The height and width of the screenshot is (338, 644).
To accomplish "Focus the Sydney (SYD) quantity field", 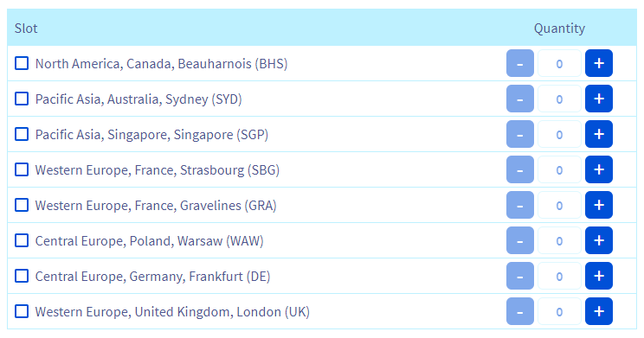I will point(559,99).
